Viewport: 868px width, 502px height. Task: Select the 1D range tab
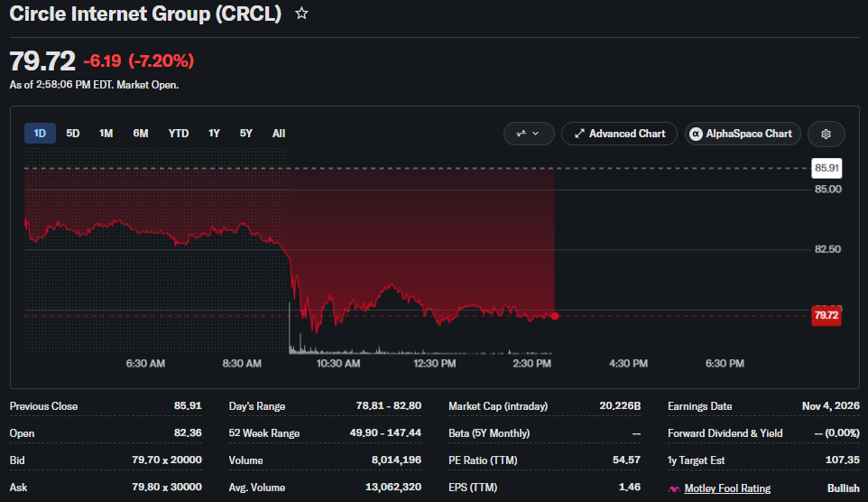pos(40,134)
